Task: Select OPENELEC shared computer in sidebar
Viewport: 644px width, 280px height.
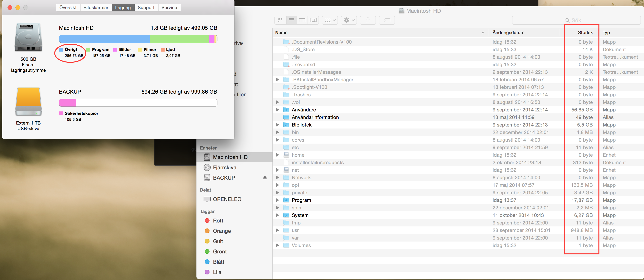Action: pyautogui.click(x=234, y=199)
